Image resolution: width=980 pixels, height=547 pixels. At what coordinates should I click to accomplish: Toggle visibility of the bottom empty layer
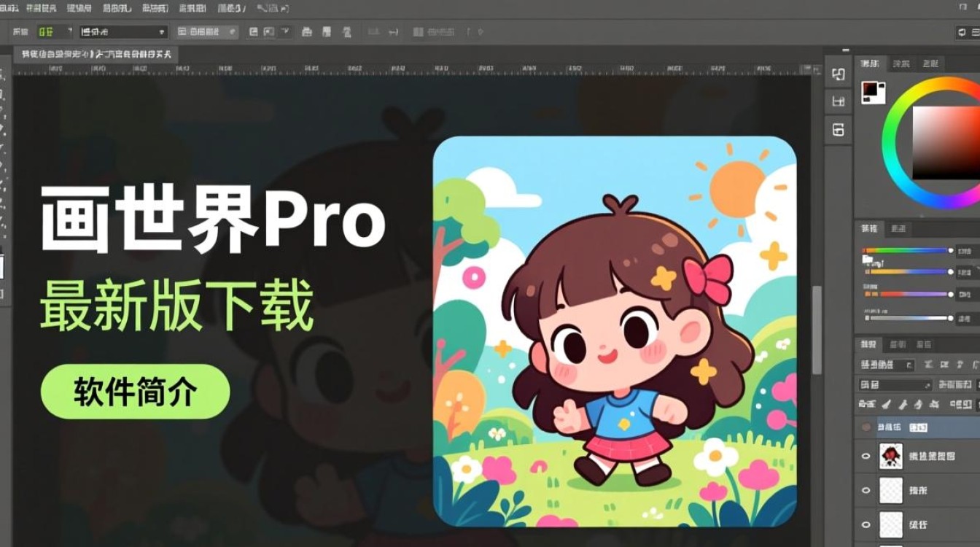click(866, 524)
